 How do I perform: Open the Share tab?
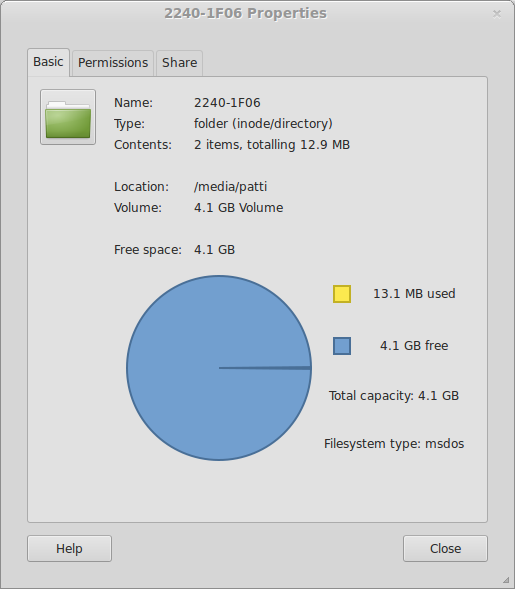[x=179, y=63]
